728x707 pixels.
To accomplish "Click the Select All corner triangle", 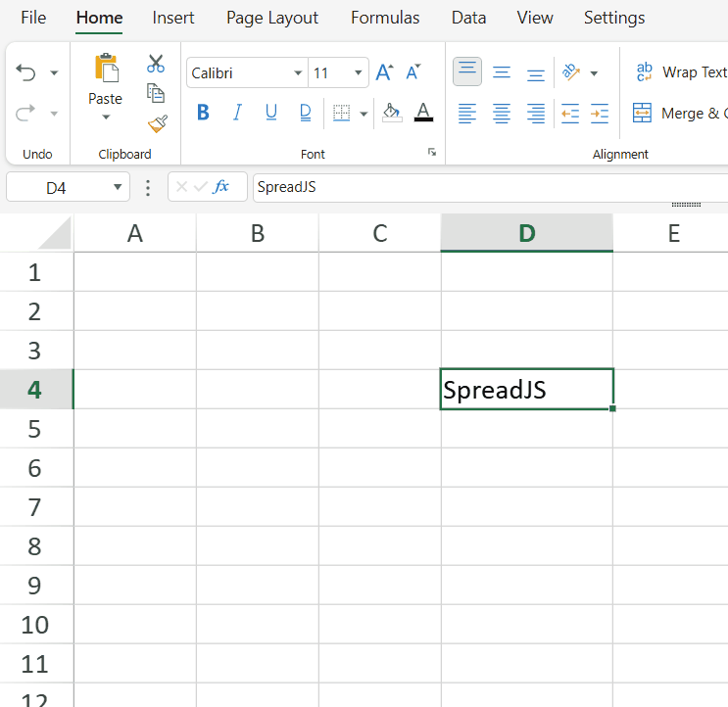I will coord(55,233).
